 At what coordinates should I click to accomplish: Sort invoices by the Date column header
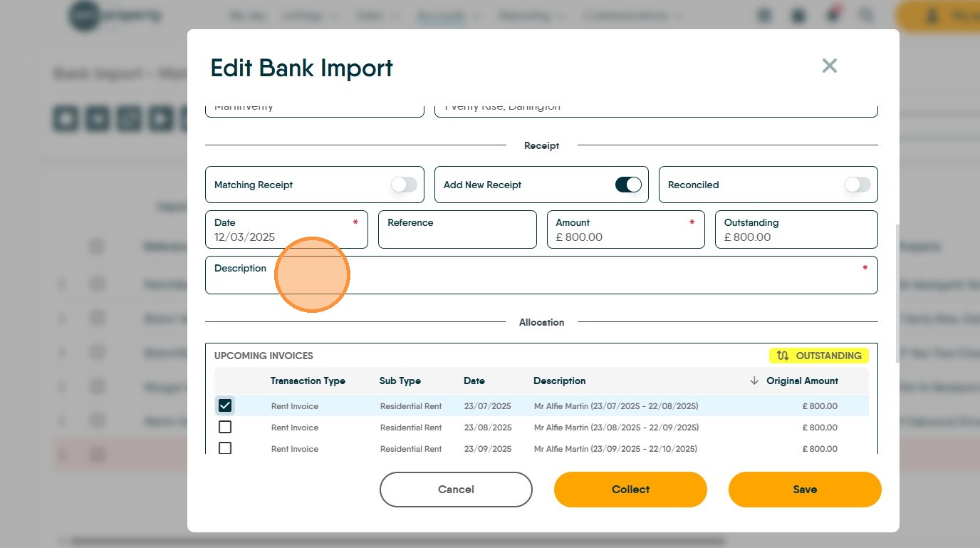(x=474, y=381)
